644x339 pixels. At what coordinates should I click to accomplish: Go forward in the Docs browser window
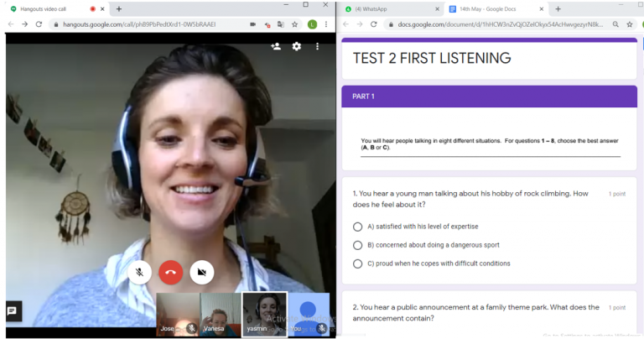(360, 24)
